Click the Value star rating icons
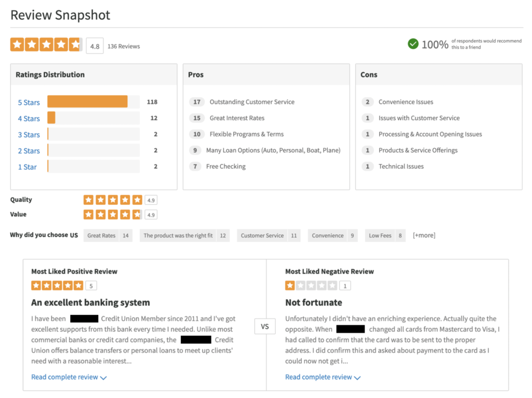This screenshot has width=532, height=398. [x=113, y=214]
